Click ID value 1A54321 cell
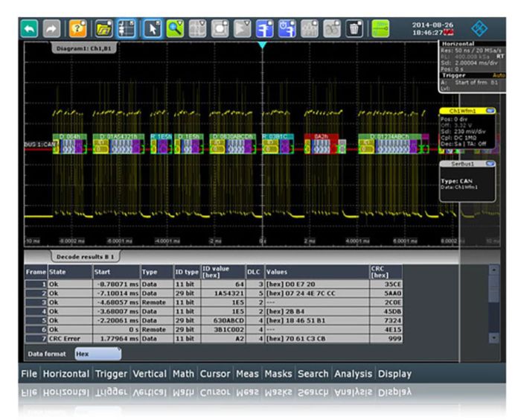The width and height of the screenshot is (521, 420). click(223, 293)
